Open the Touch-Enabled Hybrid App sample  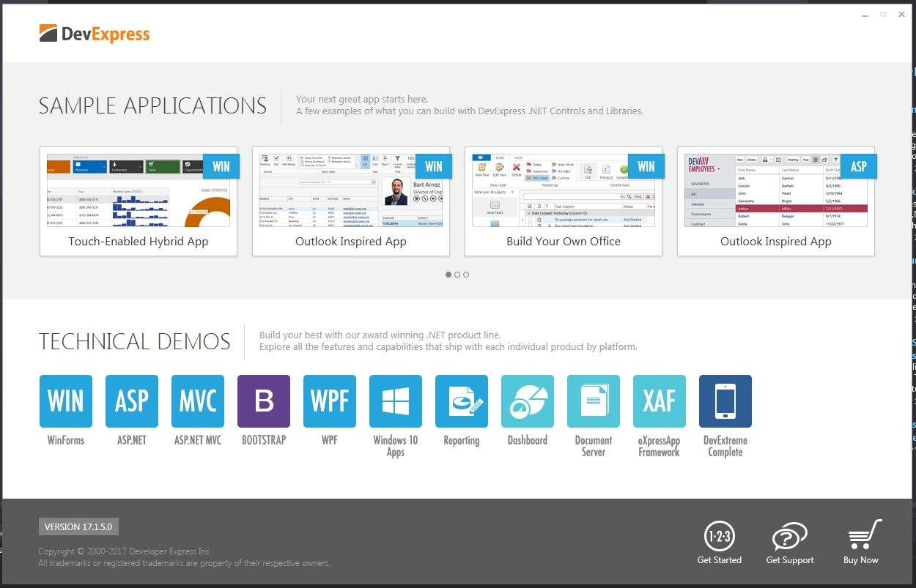pyautogui.click(x=138, y=201)
